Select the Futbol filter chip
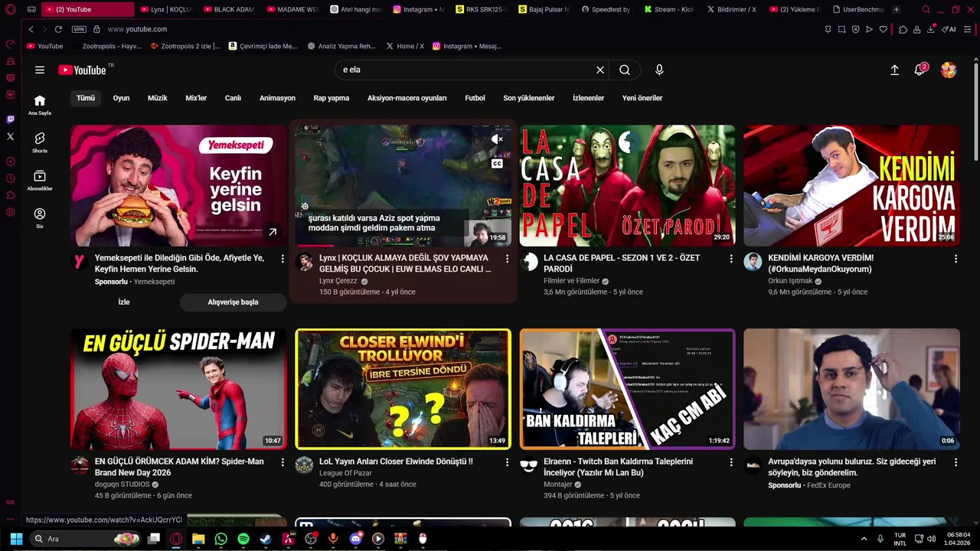The height and width of the screenshot is (551, 980). coord(475,98)
